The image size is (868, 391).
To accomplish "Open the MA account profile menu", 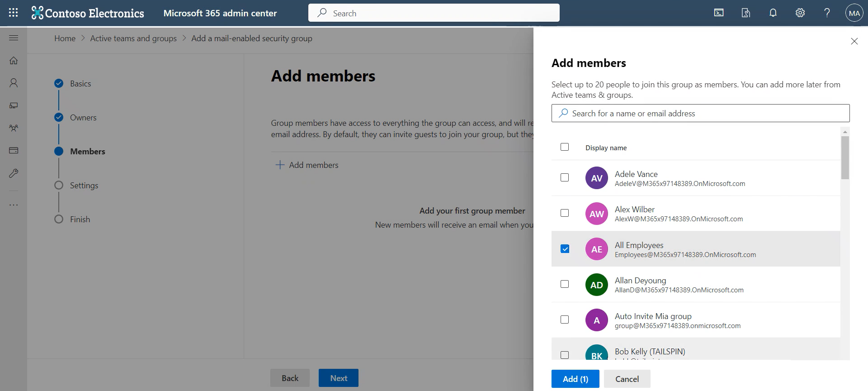I will coord(854,13).
